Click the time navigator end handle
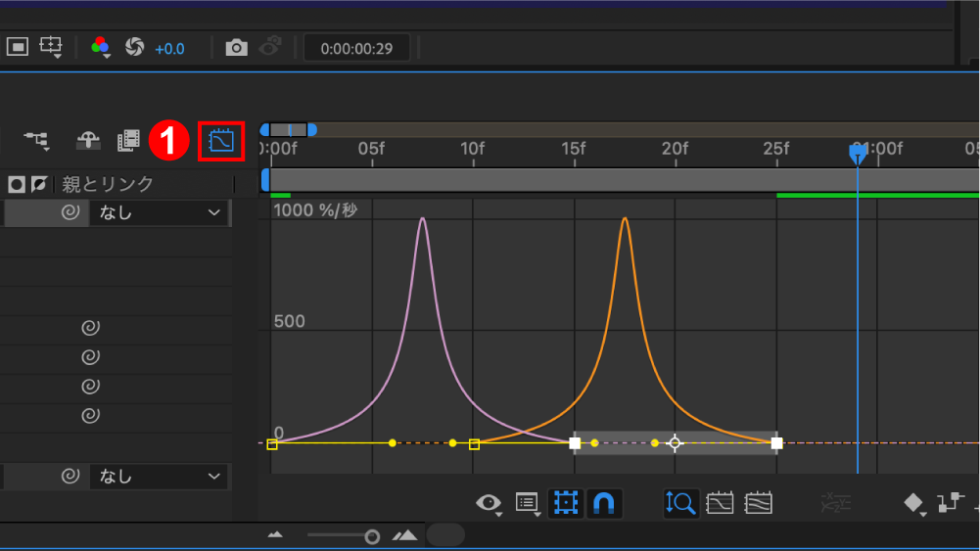 tap(312, 130)
